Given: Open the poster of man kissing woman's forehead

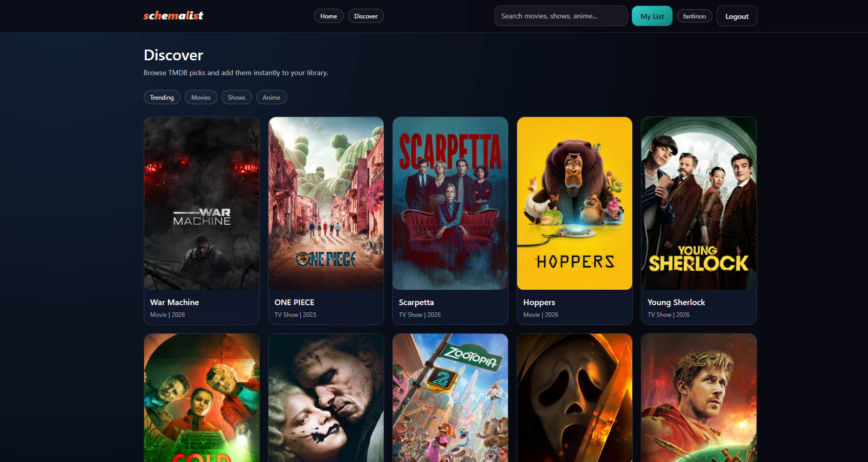Looking at the screenshot, I should [x=326, y=398].
